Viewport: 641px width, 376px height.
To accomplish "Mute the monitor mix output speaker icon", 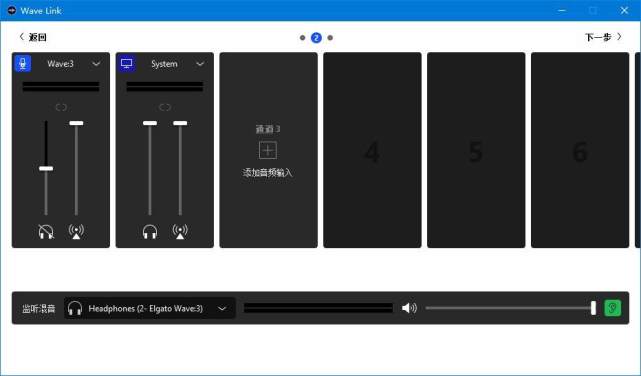I will (409, 308).
